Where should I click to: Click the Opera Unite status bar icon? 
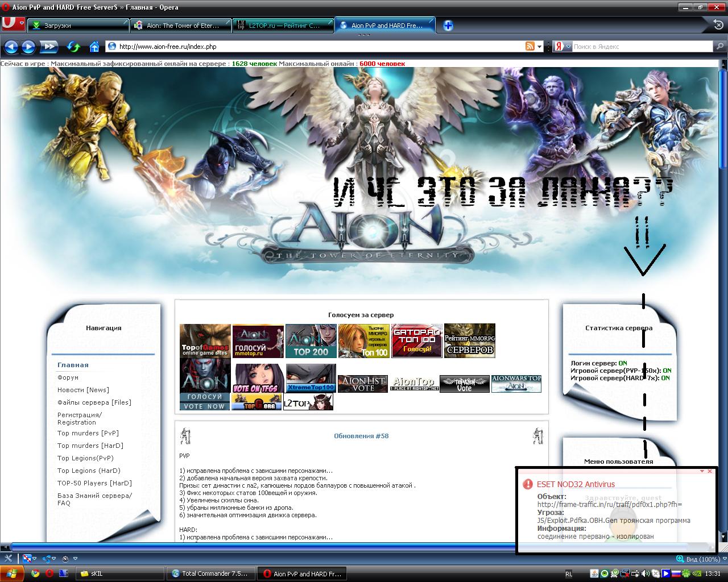(27, 559)
